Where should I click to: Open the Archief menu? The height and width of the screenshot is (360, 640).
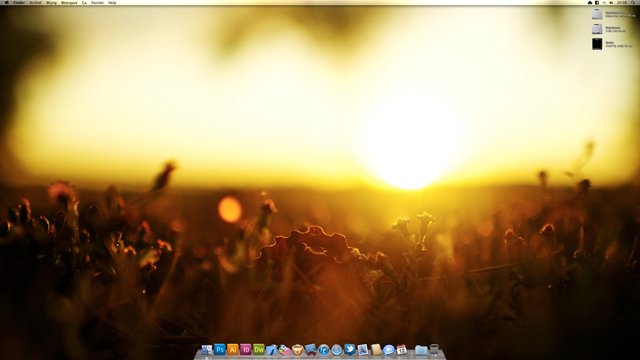36,2
